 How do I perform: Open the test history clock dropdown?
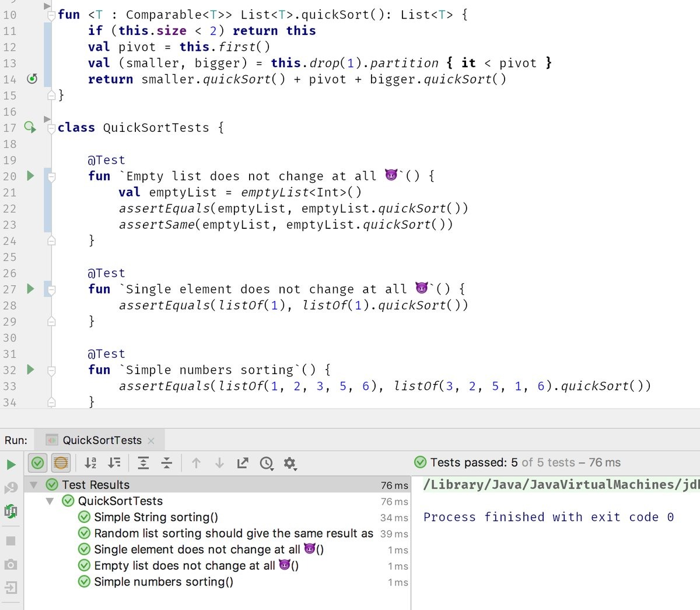[x=267, y=463]
